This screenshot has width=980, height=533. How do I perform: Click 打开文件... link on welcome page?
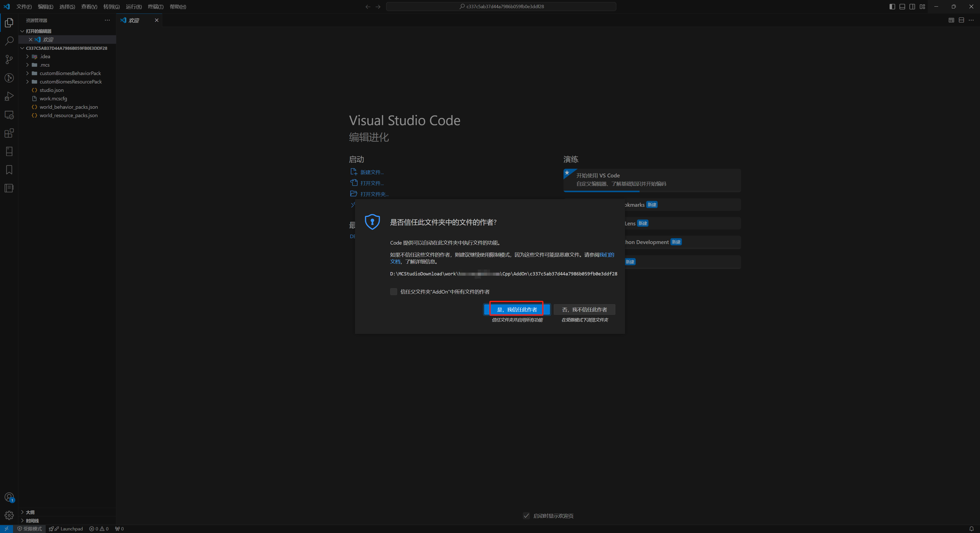point(372,183)
